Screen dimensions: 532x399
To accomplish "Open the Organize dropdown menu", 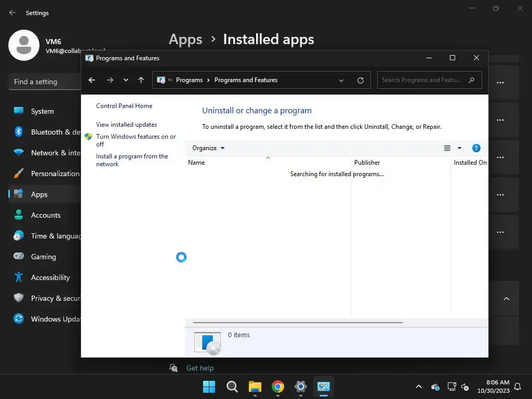I will (208, 148).
